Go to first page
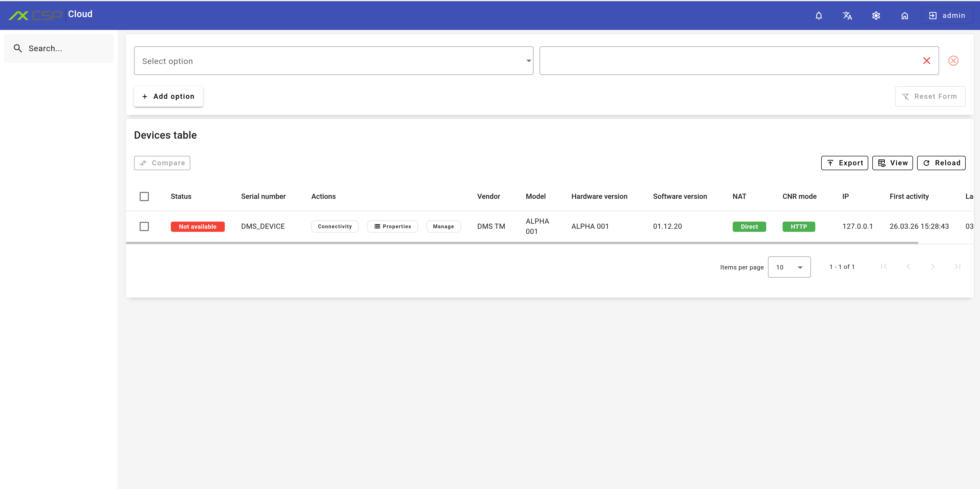This screenshot has height=489, width=980. tap(883, 267)
